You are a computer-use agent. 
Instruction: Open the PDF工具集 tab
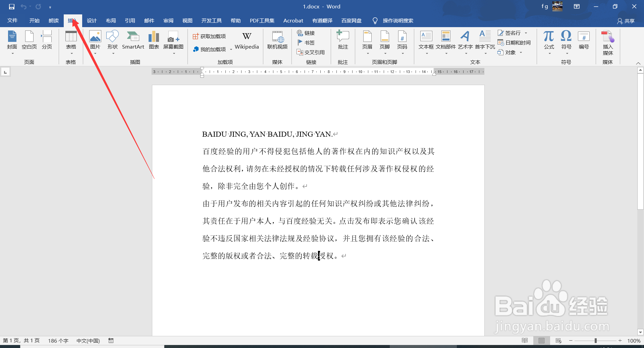tap(262, 21)
